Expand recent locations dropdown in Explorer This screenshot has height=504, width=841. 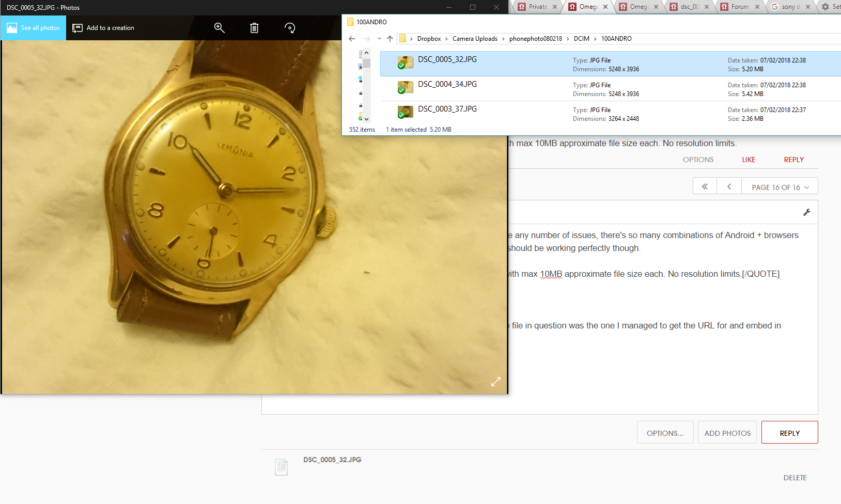379,39
